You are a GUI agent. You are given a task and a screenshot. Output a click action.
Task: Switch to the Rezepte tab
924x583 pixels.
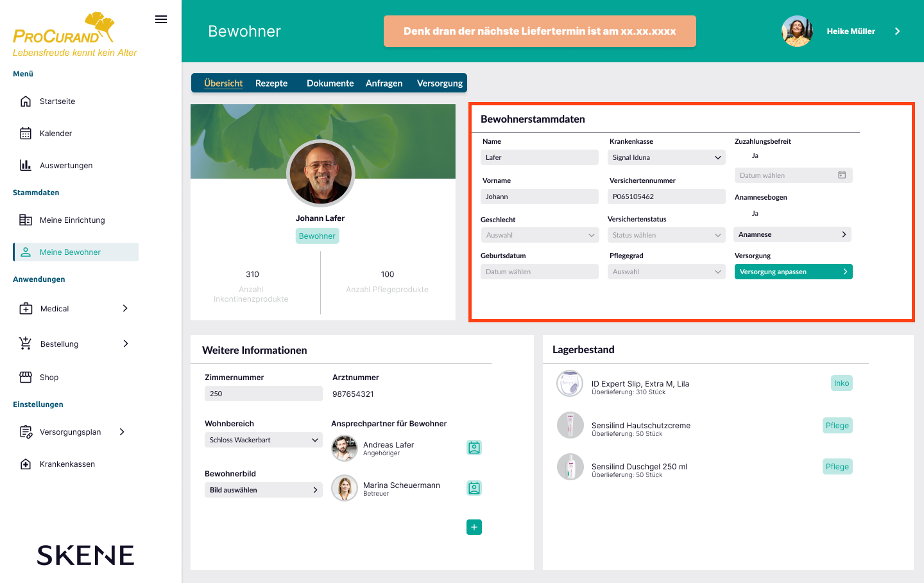(x=271, y=83)
